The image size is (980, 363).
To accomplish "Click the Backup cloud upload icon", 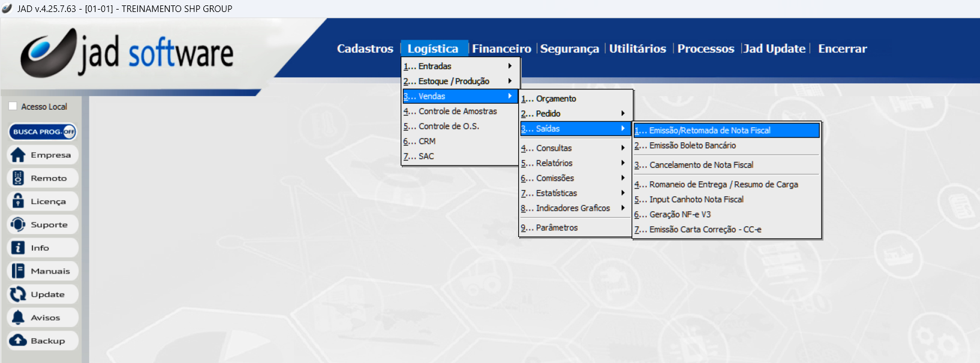I will (18, 341).
